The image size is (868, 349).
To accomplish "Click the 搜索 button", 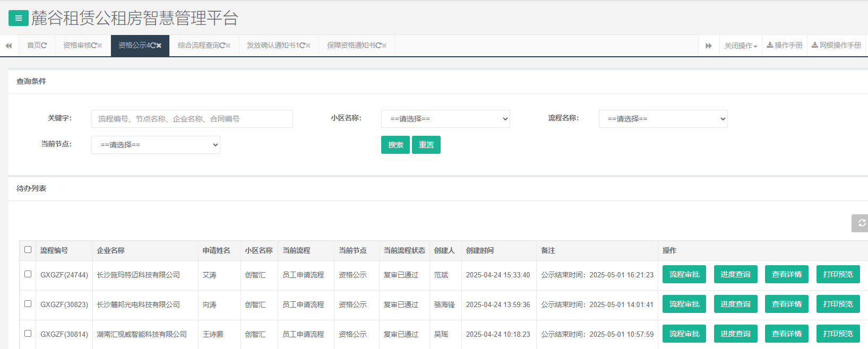I will click(395, 145).
